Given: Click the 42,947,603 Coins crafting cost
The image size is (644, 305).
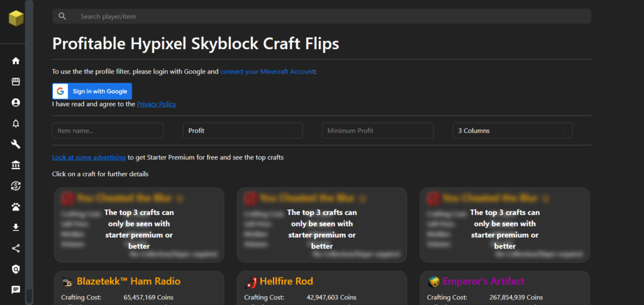Looking at the screenshot, I should [x=331, y=297].
